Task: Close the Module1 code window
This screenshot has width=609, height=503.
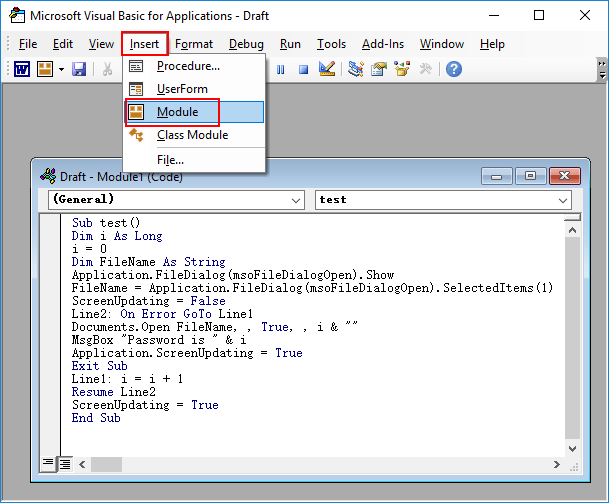Action: tap(565, 176)
